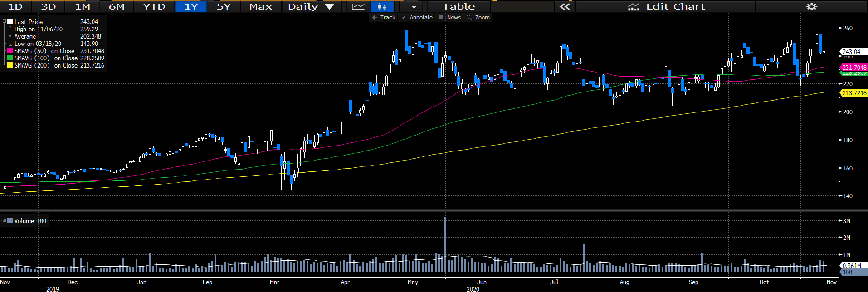Select 'SMAVG (50) on Close' legend text
The width and height of the screenshot is (868, 292).
[44, 51]
